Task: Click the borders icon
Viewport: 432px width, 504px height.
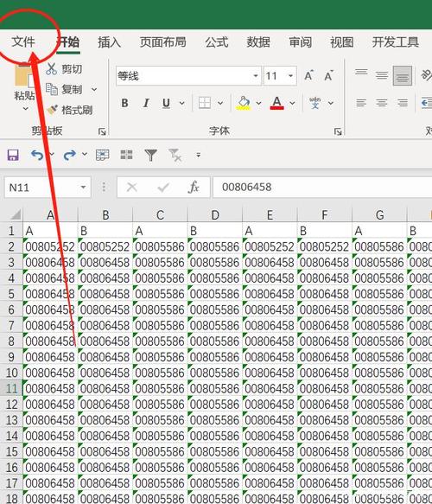Action: click(x=205, y=103)
